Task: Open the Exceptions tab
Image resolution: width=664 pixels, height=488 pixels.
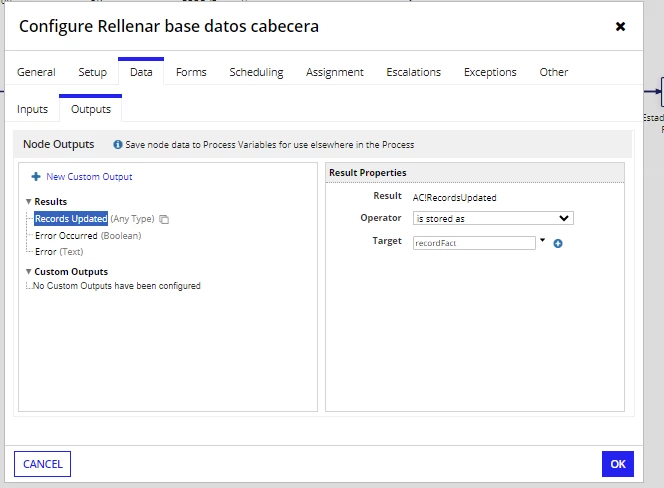Action: (490, 72)
